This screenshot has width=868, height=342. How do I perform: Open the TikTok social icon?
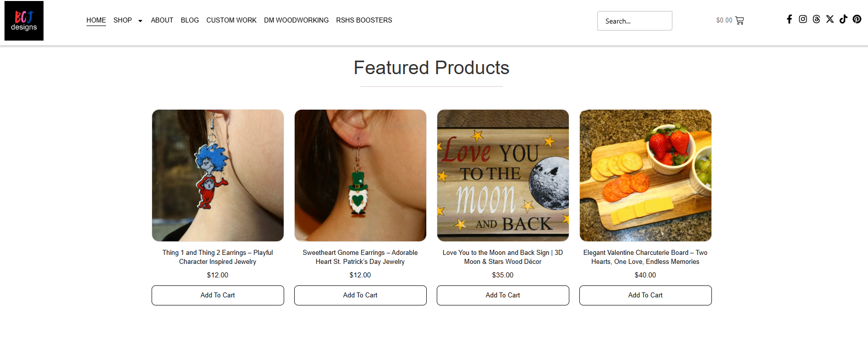click(843, 19)
